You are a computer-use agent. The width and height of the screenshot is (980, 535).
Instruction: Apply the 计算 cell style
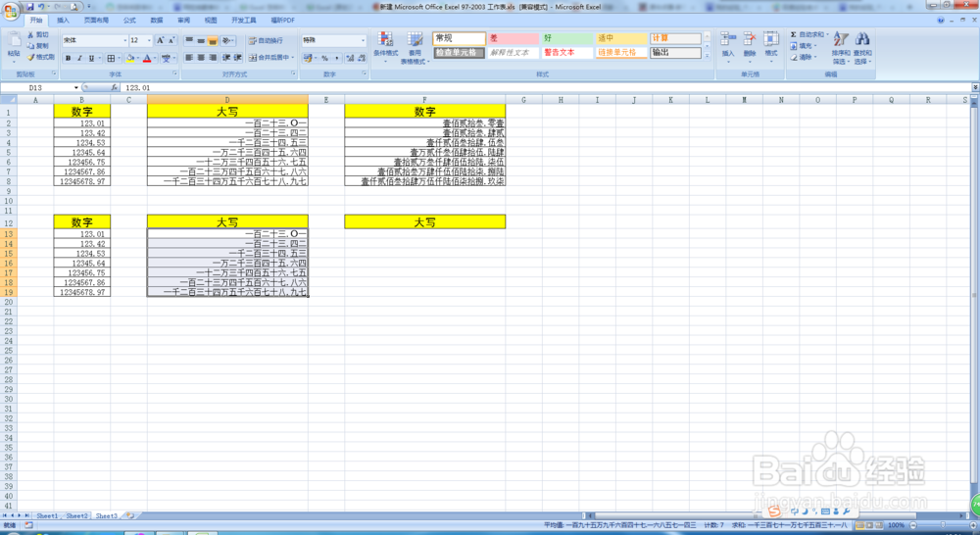tap(675, 39)
